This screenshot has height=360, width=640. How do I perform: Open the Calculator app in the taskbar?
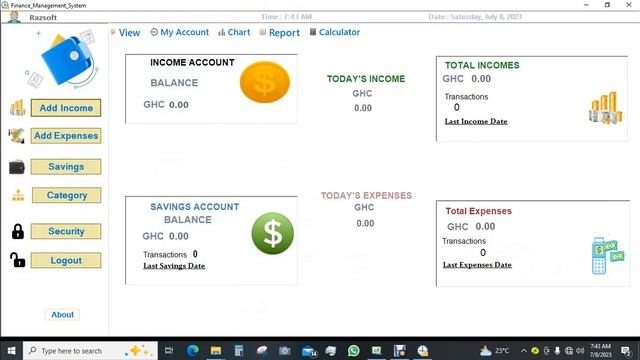coord(239,351)
